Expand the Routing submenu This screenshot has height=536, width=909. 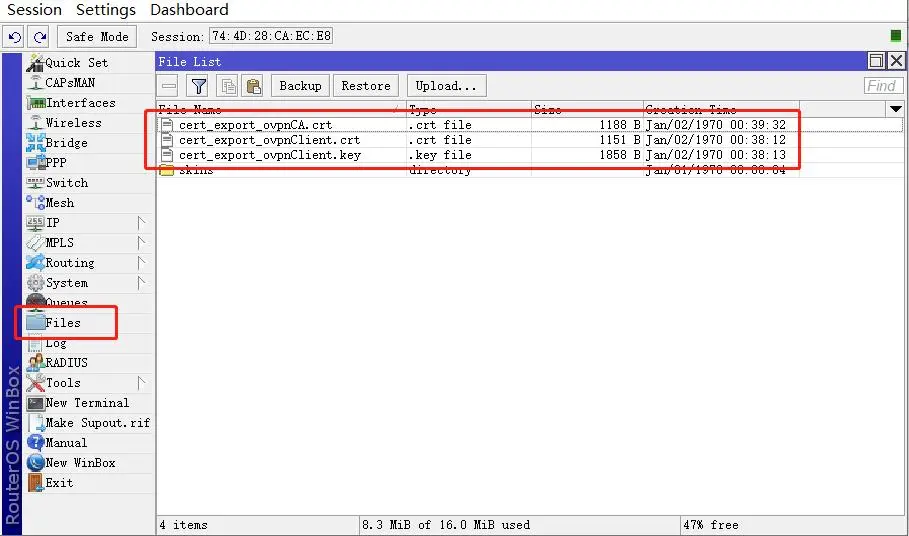pos(141,263)
